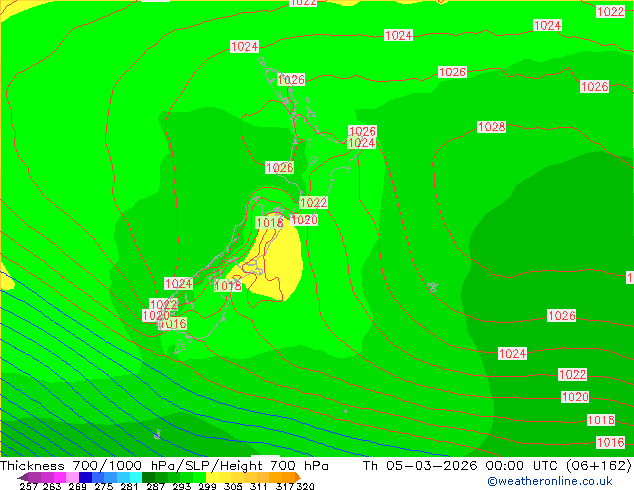The image size is (634, 490).
Task: Click the 293 legend value
Action: coord(182,486)
